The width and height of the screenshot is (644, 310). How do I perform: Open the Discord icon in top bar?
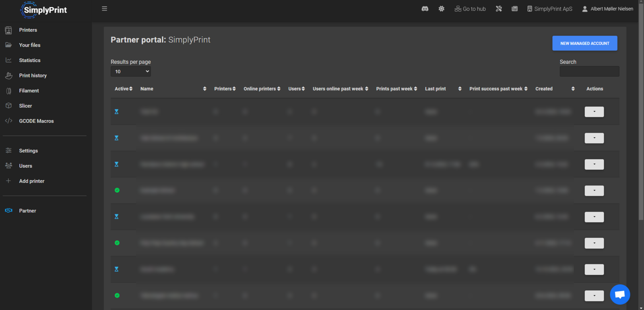[x=425, y=8]
